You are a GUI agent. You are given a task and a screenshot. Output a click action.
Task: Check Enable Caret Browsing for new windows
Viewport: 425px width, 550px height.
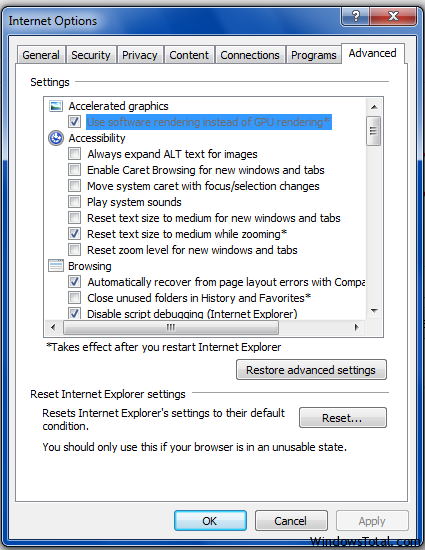(74, 170)
